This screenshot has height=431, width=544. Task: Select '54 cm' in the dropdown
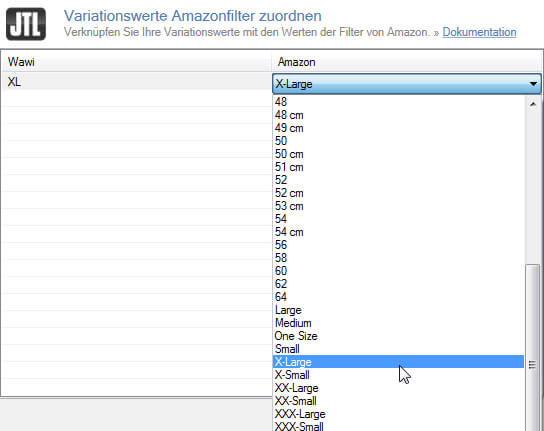(398, 232)
